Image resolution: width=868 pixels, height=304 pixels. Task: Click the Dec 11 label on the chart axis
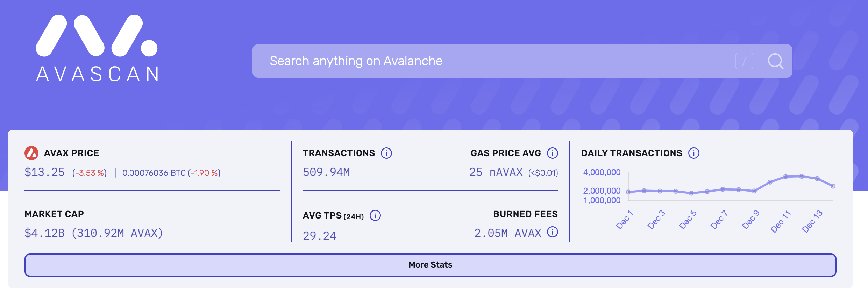pyautogui.click(x=781, y=221)
